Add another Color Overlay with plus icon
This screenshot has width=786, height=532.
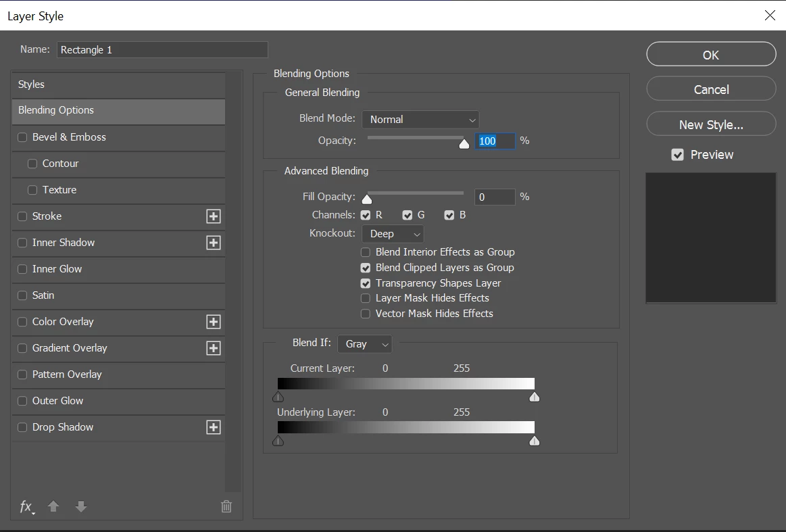(x=214, y=322)
